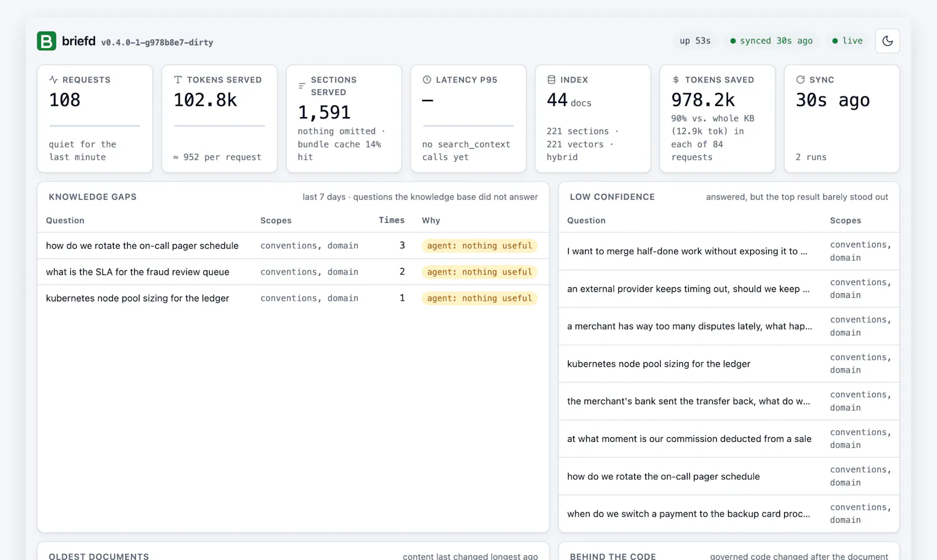Click the '30s ago' sync value

pyautogui.click(x=833, y=101)
